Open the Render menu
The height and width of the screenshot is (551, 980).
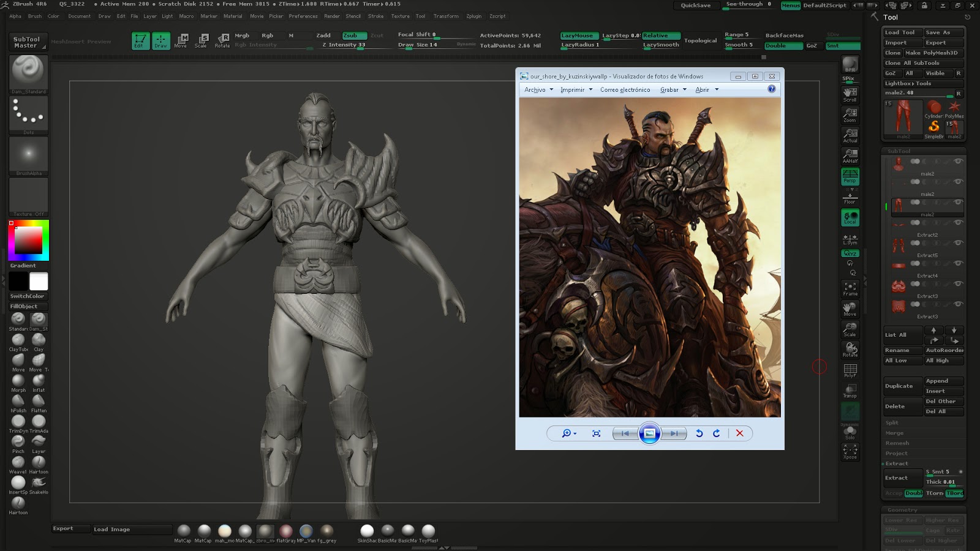pyautogui.click(x=332, y=17)
